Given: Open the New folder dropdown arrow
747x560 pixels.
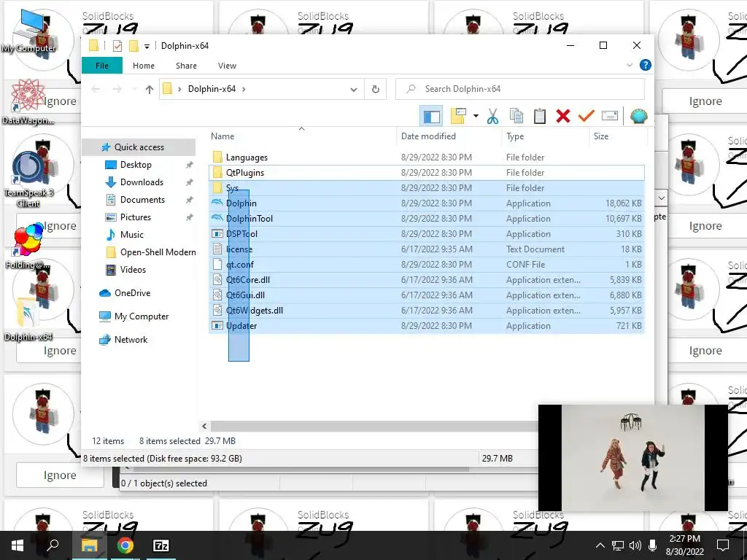Looking at the screenshot, I should 476,116.
